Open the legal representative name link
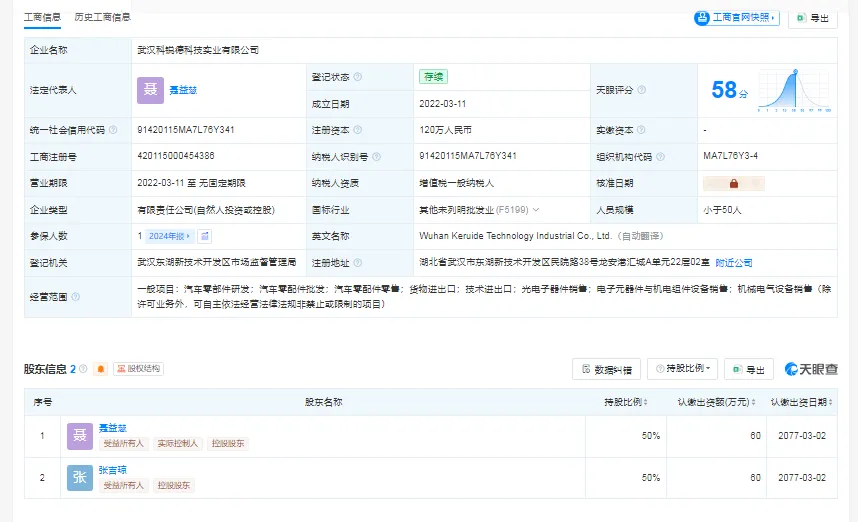The height and width of the screenshot is (522, 858). click(x=183, y=90)
